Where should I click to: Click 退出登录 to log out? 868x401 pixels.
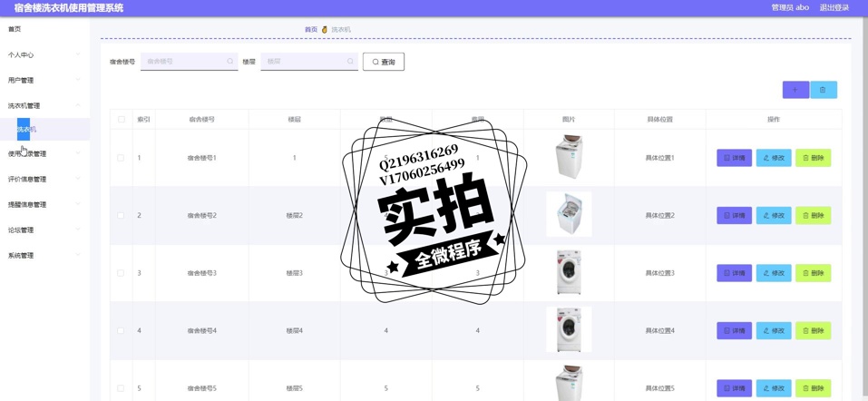pos(834,8)
